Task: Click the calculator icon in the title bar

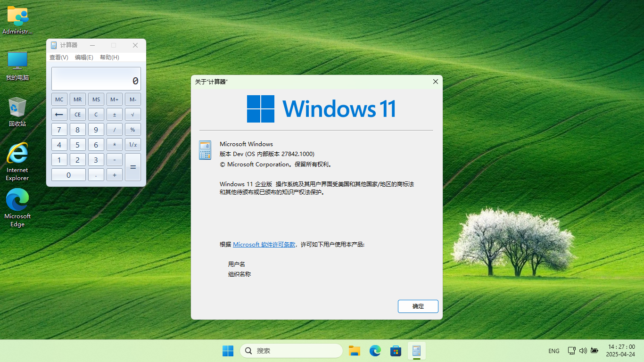Action: (54, 45)
